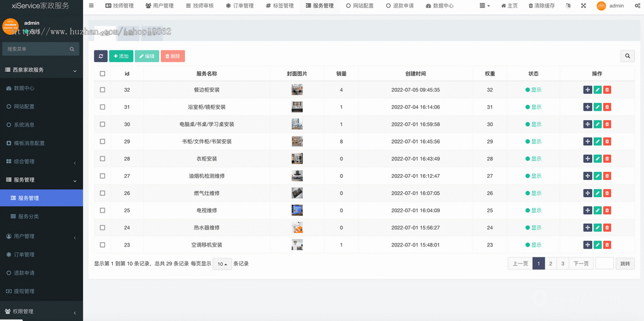644x321 pixels.
Task: Open the per-page record count dropdown showing 10
Action: [222, 264]
